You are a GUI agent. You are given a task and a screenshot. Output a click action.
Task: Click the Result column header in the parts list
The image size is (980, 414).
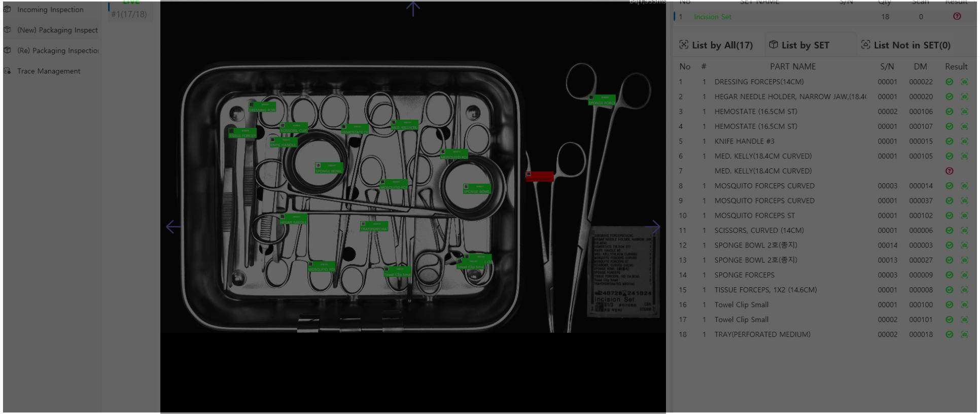pyautogui.click(x=956, y=66)
